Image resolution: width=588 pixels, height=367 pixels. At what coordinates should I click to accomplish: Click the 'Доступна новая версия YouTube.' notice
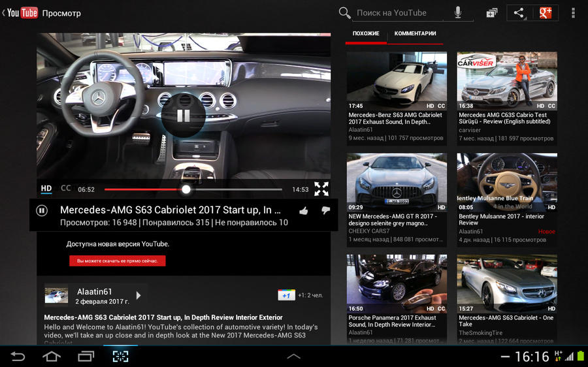118,244
